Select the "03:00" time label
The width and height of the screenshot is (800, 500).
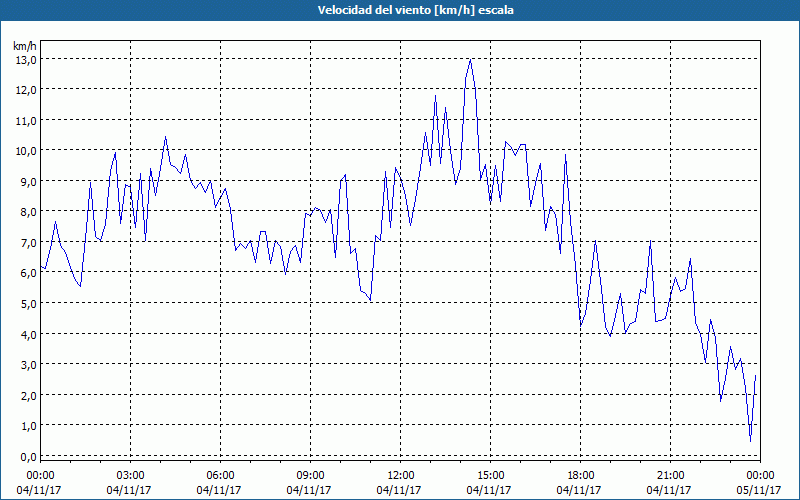pyautogui.click(x=130, y=476)
